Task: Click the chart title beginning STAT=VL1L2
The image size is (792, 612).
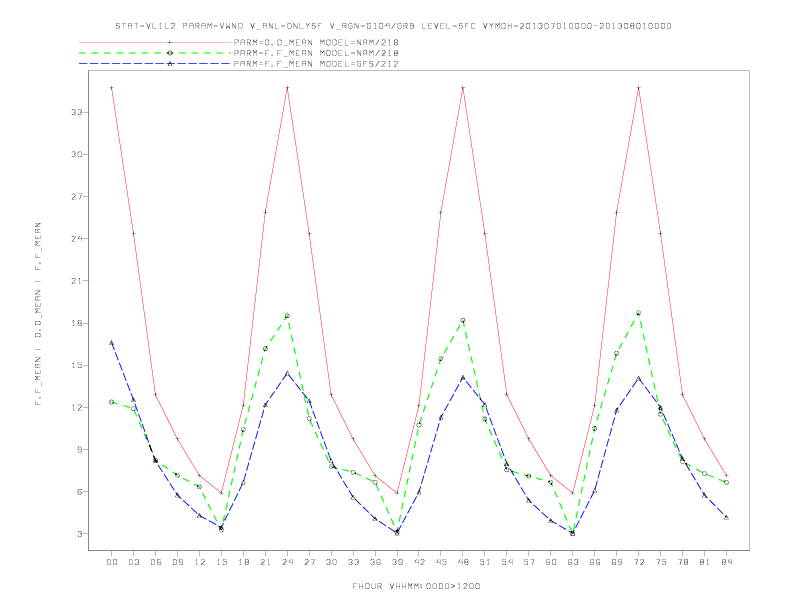Action: [x=393, y=26]
